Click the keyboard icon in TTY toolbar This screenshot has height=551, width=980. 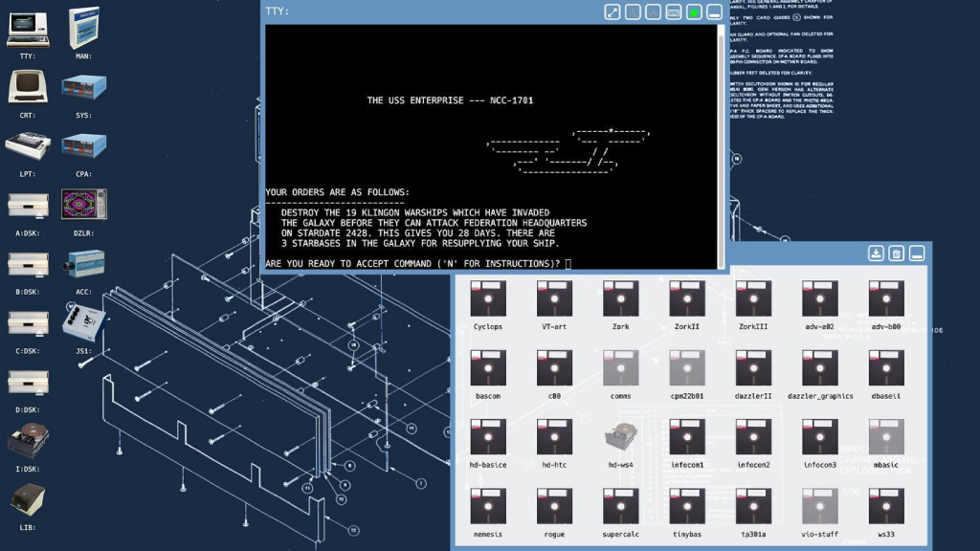(673, 11)
